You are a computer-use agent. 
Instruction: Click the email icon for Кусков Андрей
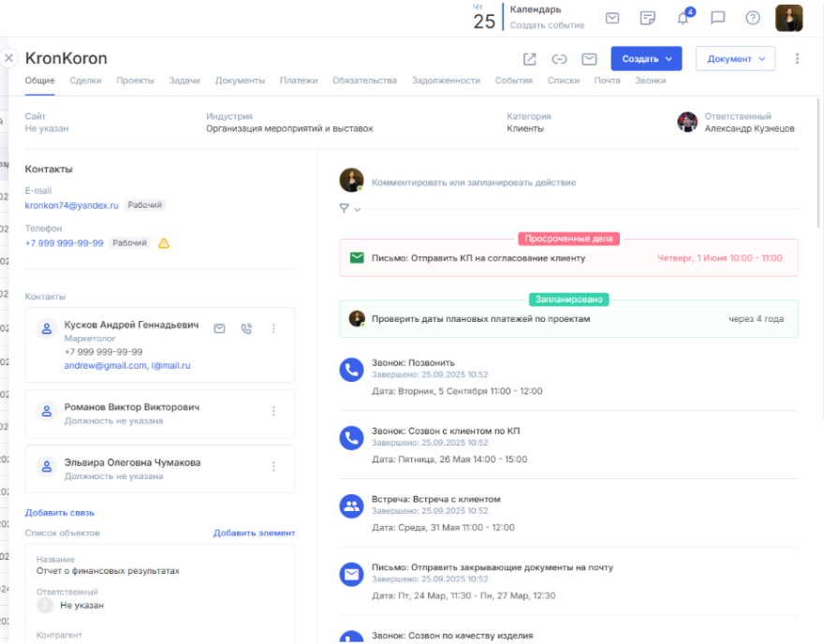click(219, 329)
